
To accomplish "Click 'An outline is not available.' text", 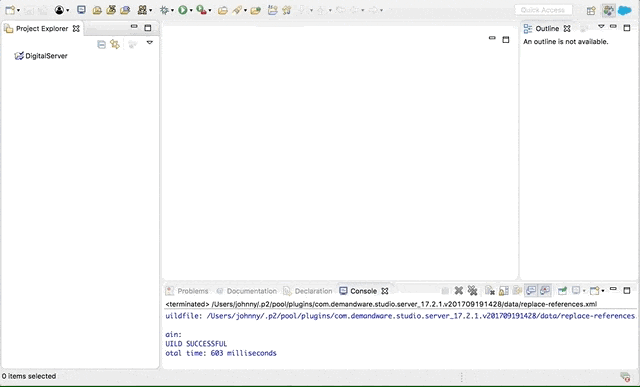I will [566, 42].
